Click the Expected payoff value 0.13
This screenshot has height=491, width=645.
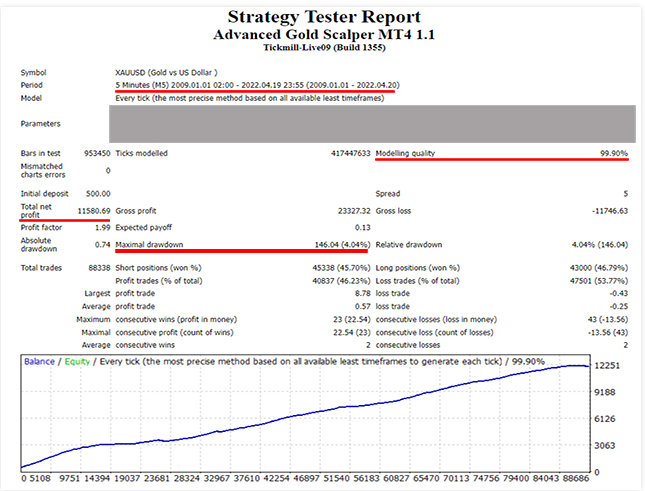[x=362, y=227]
